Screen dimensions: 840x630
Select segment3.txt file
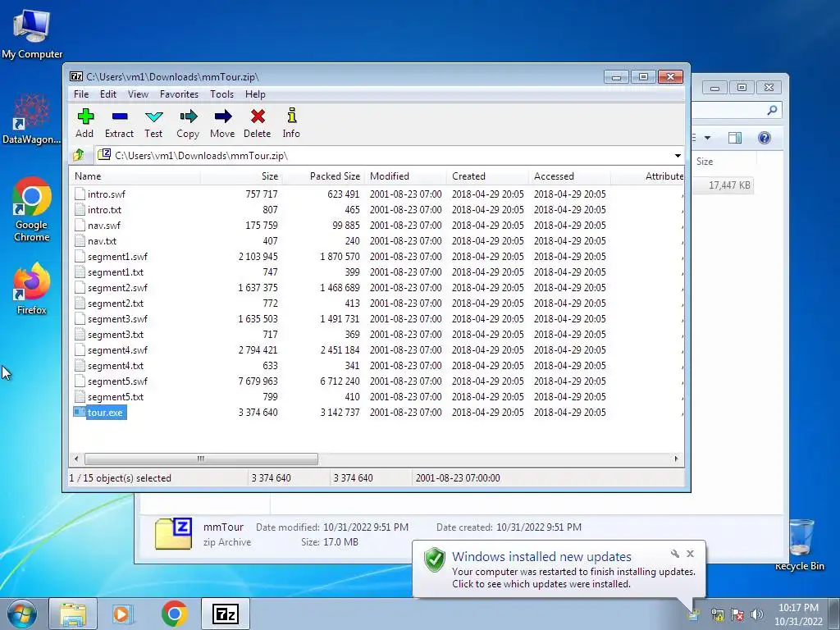pos(116,335)
